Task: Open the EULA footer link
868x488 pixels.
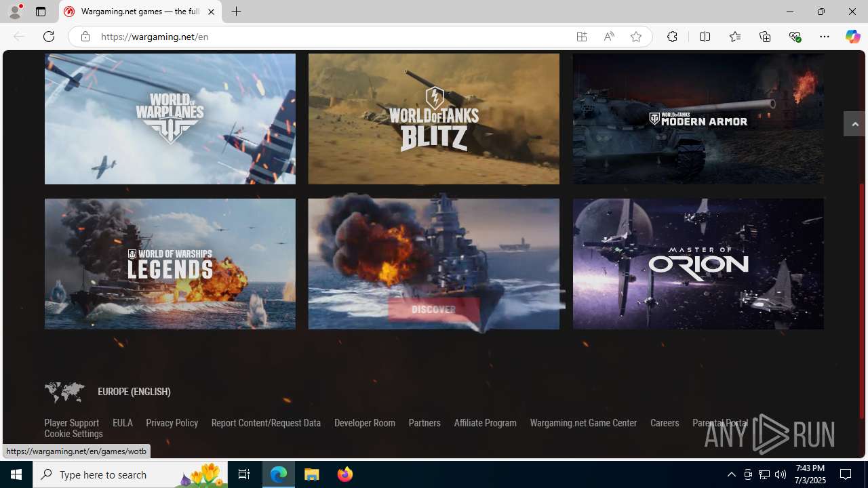Action: pyautogui.click(x=123, y=423)
